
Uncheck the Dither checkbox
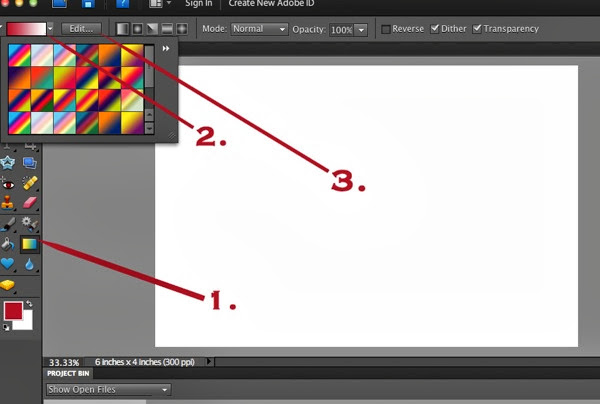click(435, 29)
